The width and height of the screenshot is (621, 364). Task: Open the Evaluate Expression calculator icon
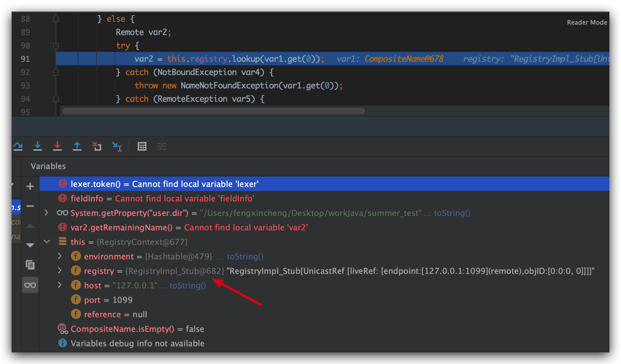click(x=142, y=146)
